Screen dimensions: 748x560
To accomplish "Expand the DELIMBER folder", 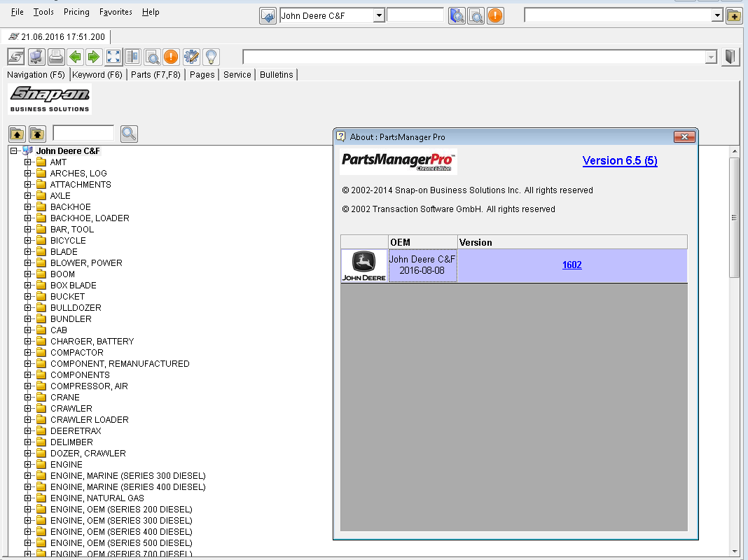I will [28, 442].
